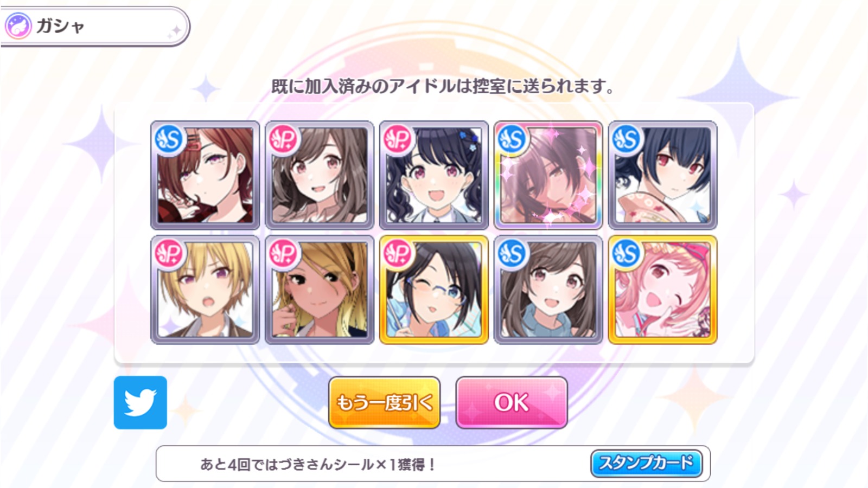Image resolution: width=868 pixels, height=488 pixels.
Task: Open the blonde short-haired idol card
Action: click(x=205, y=290)
